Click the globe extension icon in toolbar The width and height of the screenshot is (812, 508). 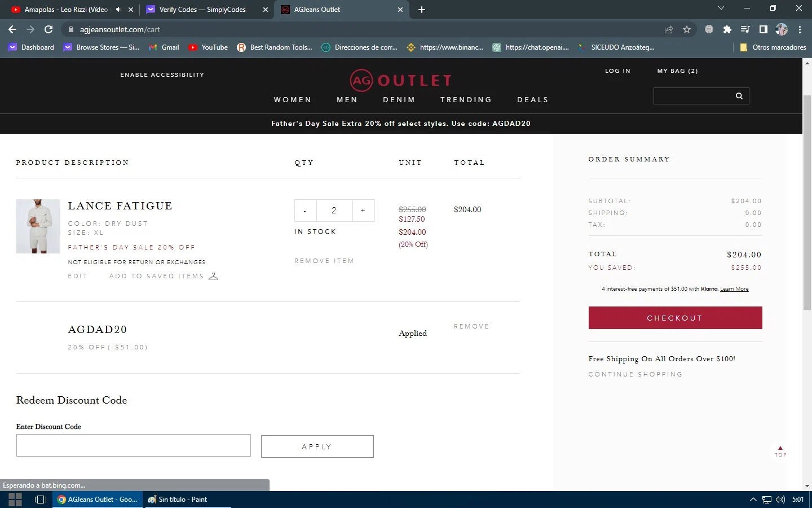pos(709,29)
